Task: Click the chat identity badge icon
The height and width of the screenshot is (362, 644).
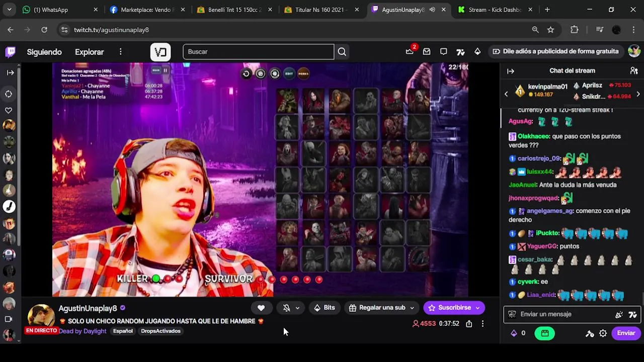Action: click(512, 314)
